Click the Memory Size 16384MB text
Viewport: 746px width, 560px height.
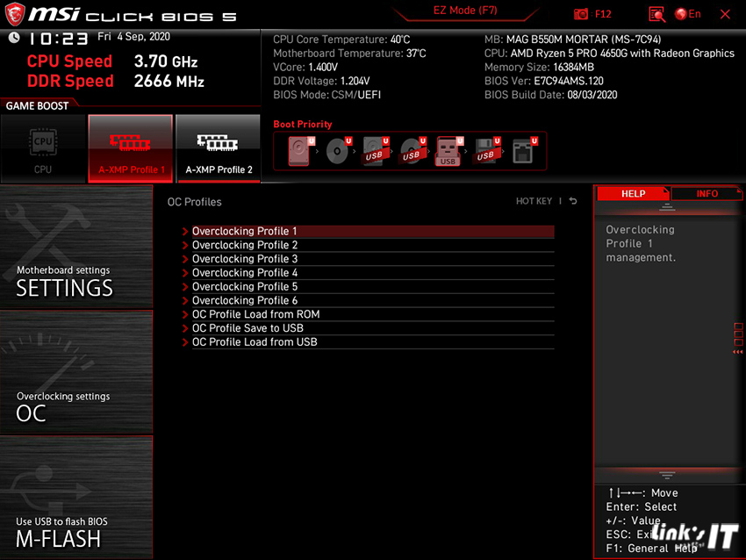539,67
